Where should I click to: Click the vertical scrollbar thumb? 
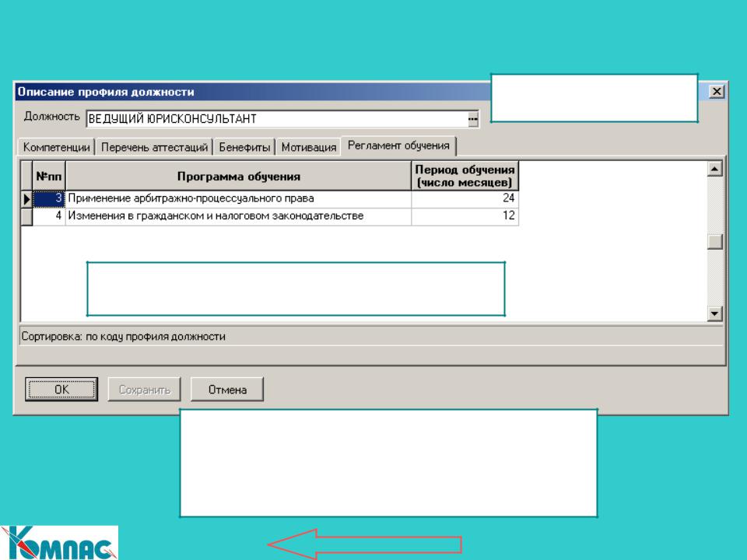pos(714,242)
